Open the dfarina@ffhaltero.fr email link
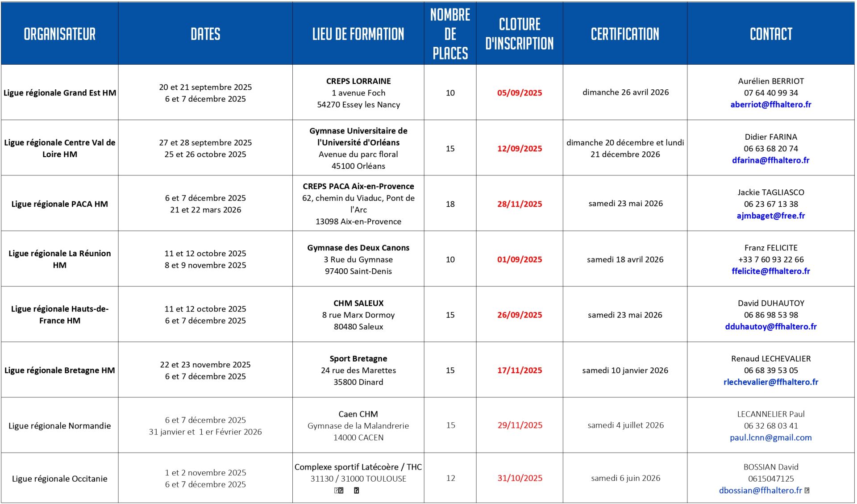Viewport: 857px width, 504px height. point(770,160)
